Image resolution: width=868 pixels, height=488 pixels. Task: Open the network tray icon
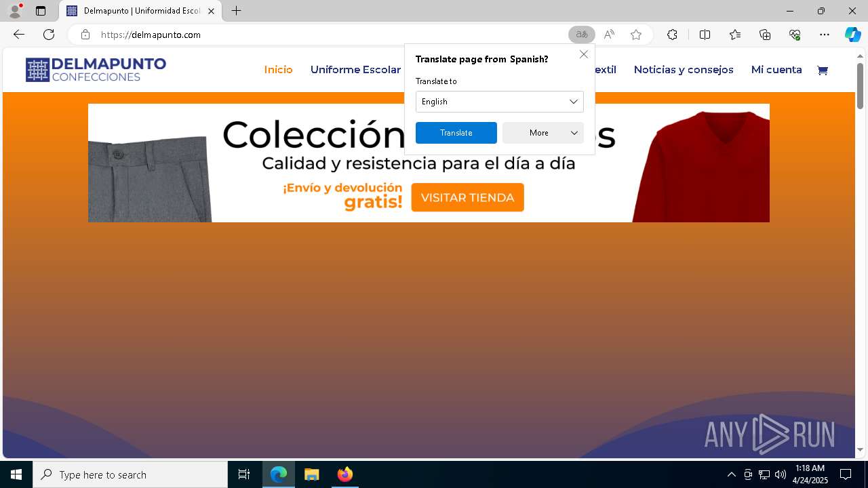pos(764,474)
